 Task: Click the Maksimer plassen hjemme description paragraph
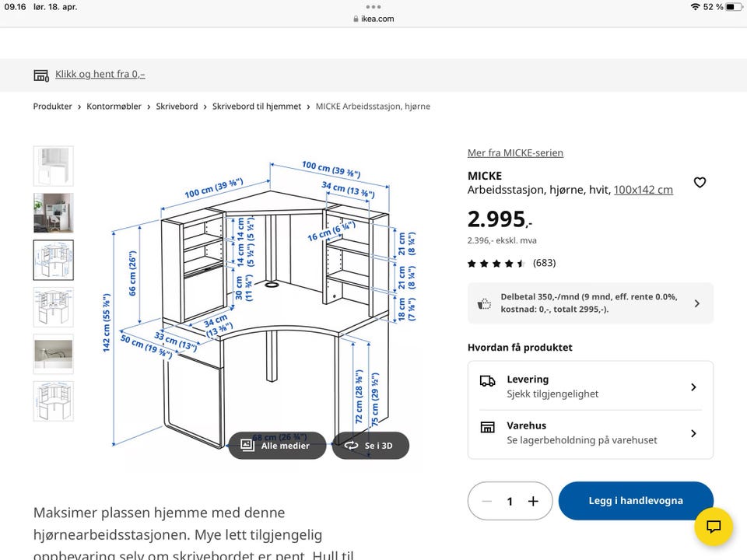pyautogui.click(x=194, y=534)
